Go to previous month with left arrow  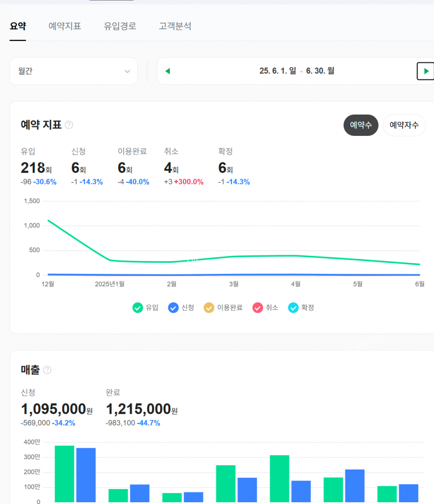tap(167, 71)
